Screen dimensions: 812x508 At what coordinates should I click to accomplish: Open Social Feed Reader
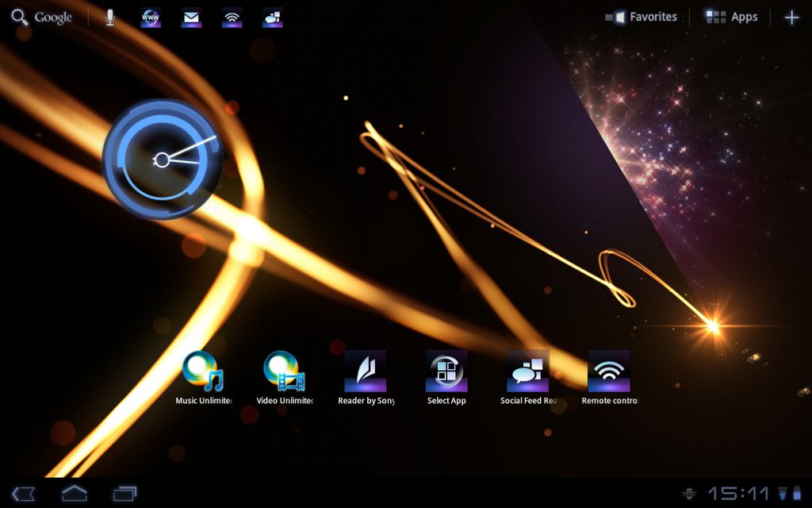pos(527,371)
